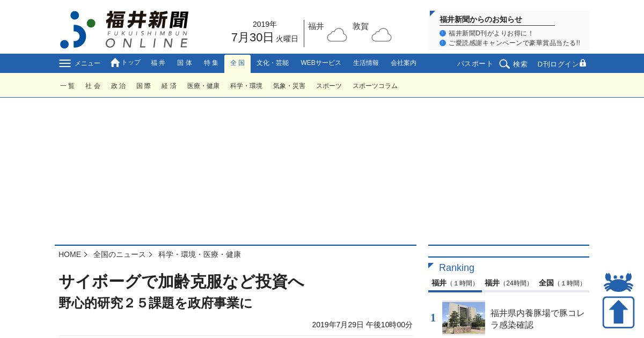Click the article date 2019年7月29日 午後10時00分

(362, 325)
